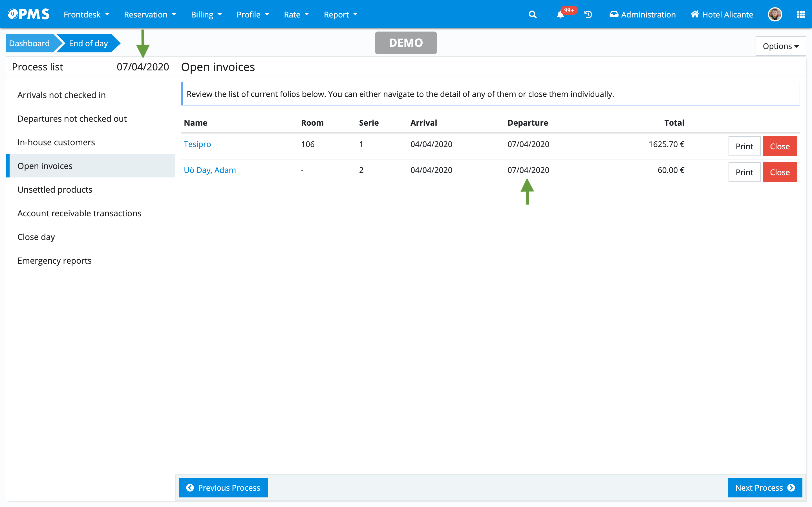Open notifications bell with 99+ badge
The height and width of the screenshot is (507, 812).
561,15
